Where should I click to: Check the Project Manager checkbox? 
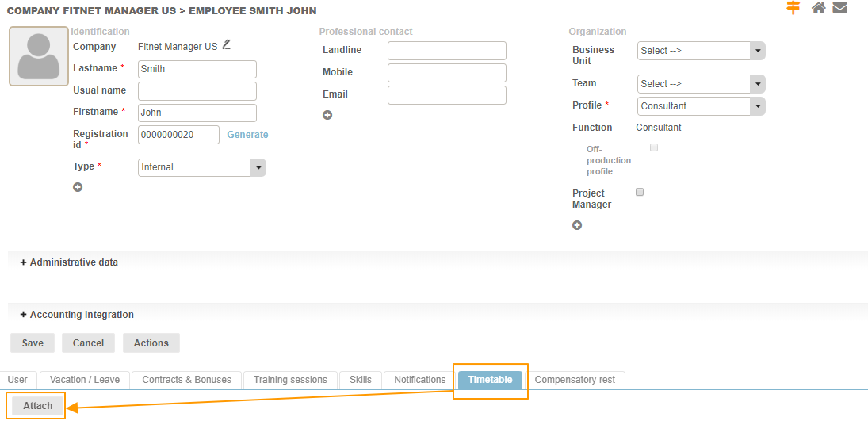pyautogui.click(x=640, y=192)
